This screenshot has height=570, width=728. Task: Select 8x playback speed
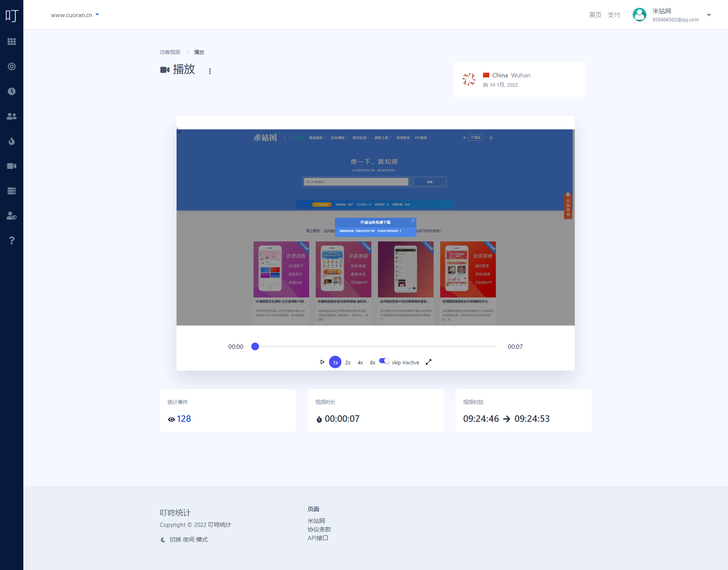pos(373,362)
